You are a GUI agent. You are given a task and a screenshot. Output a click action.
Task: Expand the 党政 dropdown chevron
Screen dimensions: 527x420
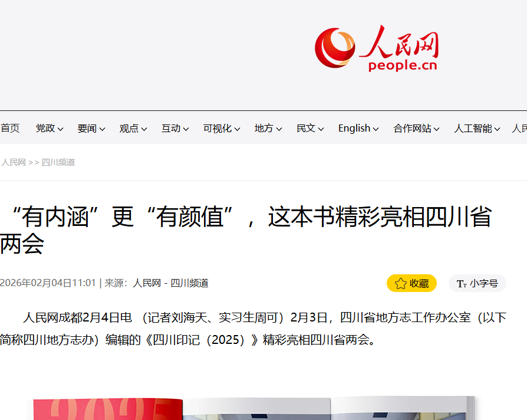click(x=61, y=129)
